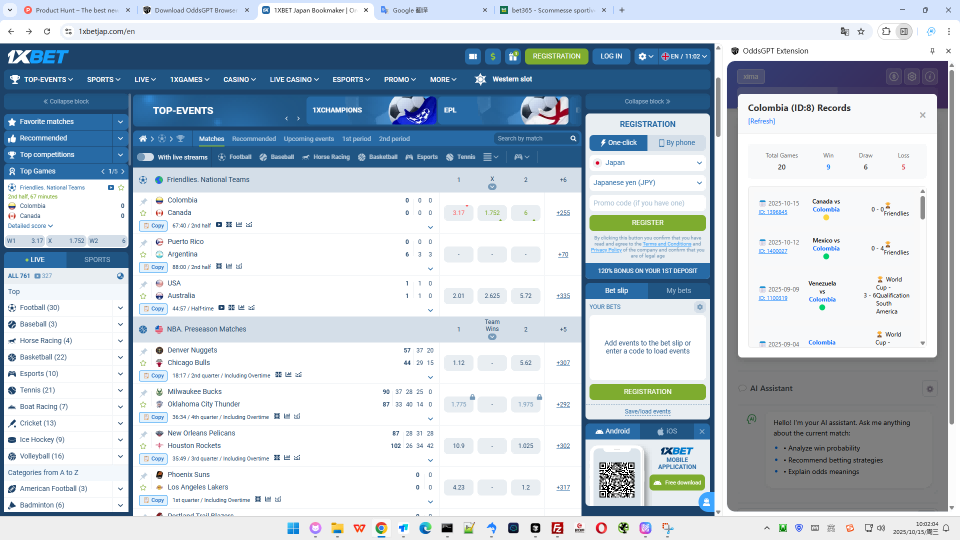Favorite the Puerto Rico vs Argentina star
This screenshot has height=540, width=960.
click(x=143, y=255)
